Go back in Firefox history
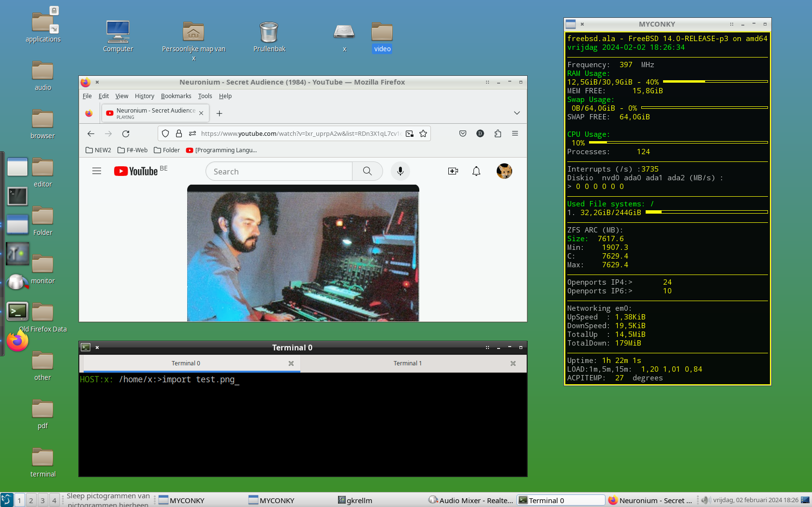 pyautogui.click(x=91, y=133)
